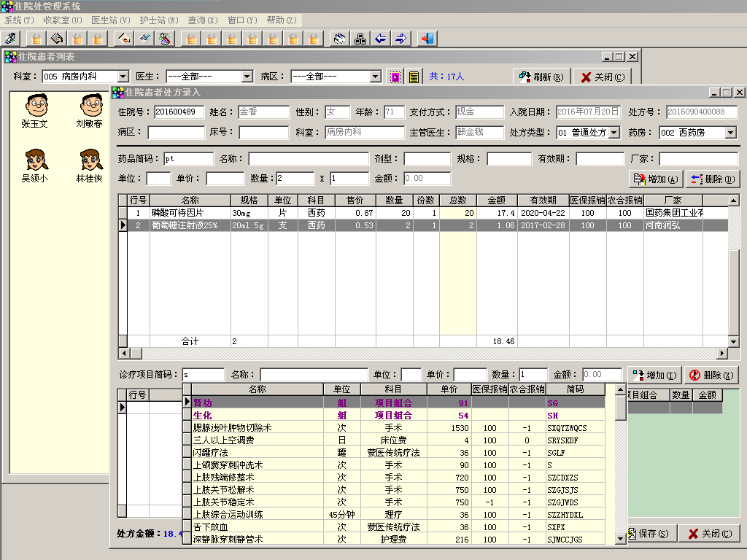Expand the 处方类型 prescription type dropdown
The image size is (747, 560).
(614, 133)
